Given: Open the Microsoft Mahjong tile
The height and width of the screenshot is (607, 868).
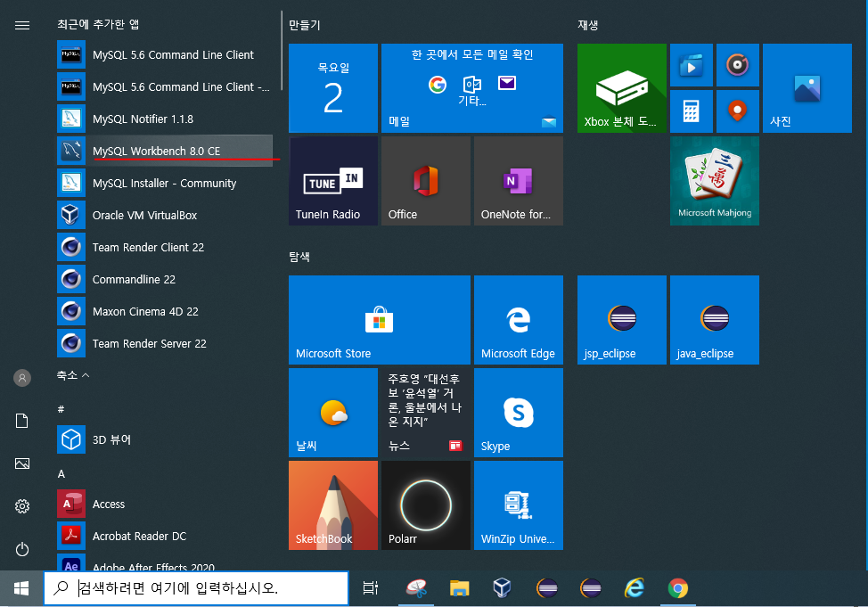Looking at the screenshot, I should click(x=715, y=181).
